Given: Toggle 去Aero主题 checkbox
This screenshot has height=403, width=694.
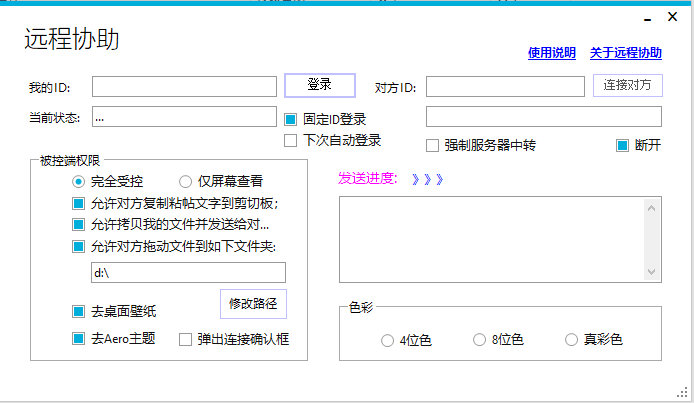Looking at the screenshot, I should click(78, 339).
